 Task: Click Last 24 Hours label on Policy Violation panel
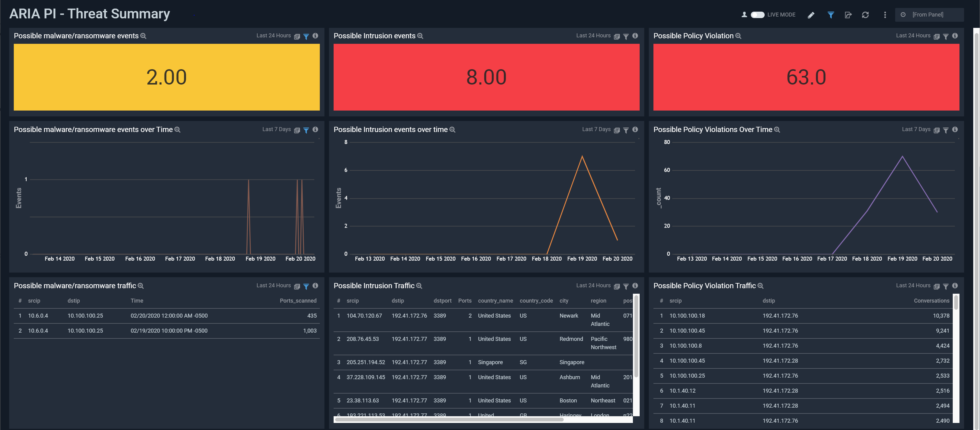[913, 35]
